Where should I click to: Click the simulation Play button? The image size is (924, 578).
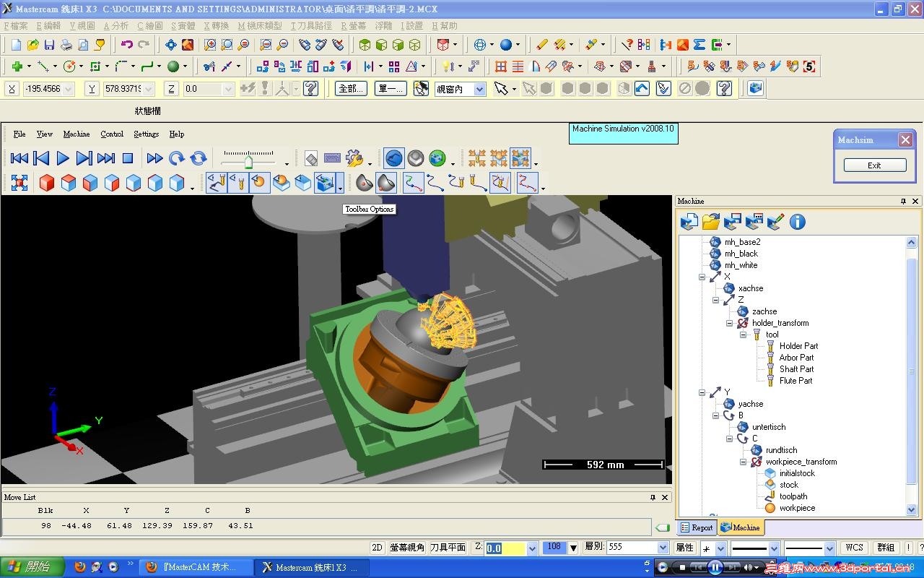click(63, 158)
